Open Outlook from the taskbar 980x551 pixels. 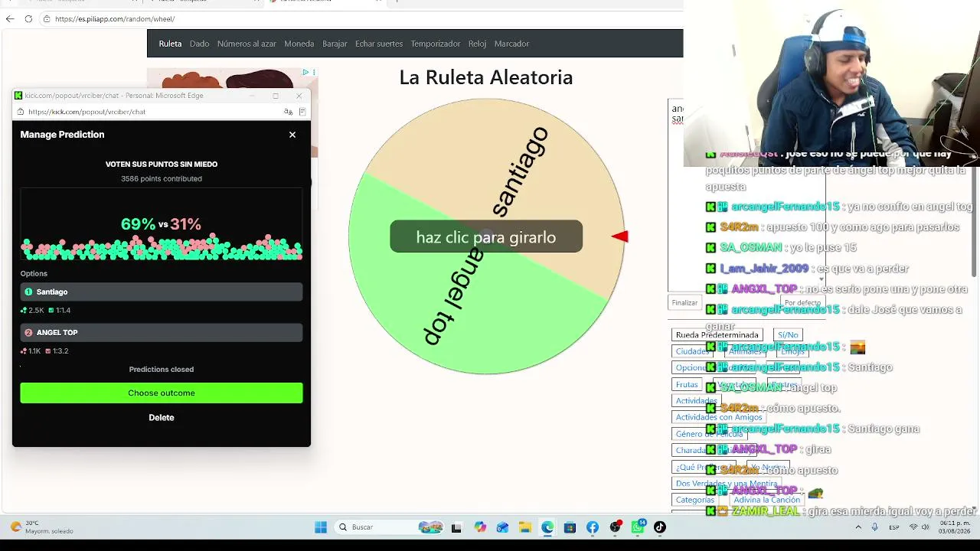tap(502, 527)
